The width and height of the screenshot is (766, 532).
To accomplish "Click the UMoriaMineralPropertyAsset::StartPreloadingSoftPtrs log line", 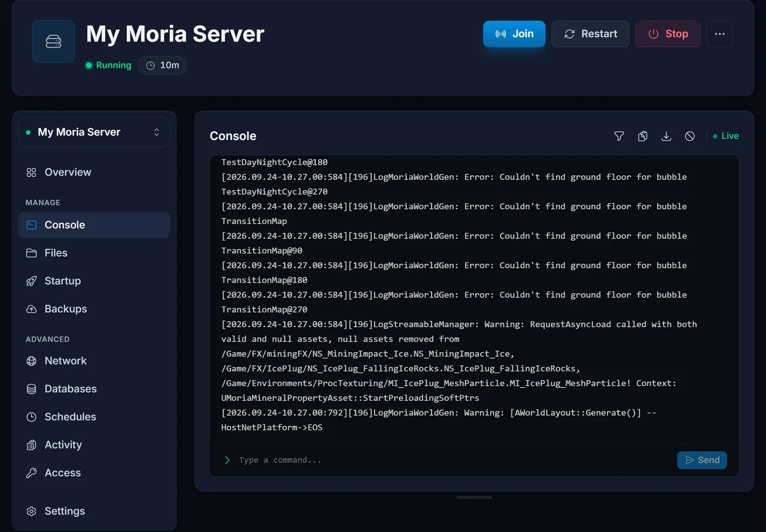I will pos(350,398).
